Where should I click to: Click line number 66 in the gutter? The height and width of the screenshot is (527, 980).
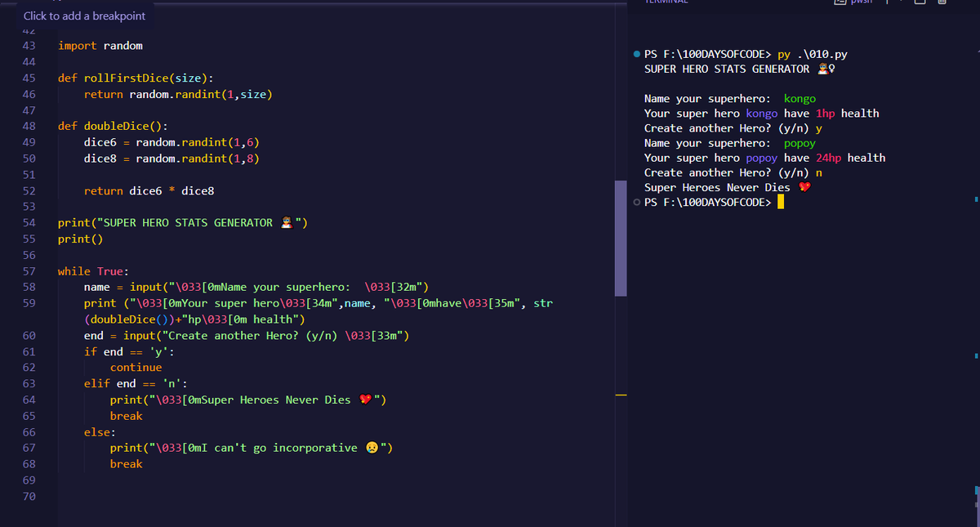tap(29, 431)
